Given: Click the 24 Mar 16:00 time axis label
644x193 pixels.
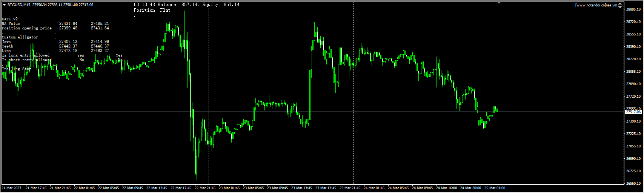Looking at the screenshot, I should [x=446, y=188].
